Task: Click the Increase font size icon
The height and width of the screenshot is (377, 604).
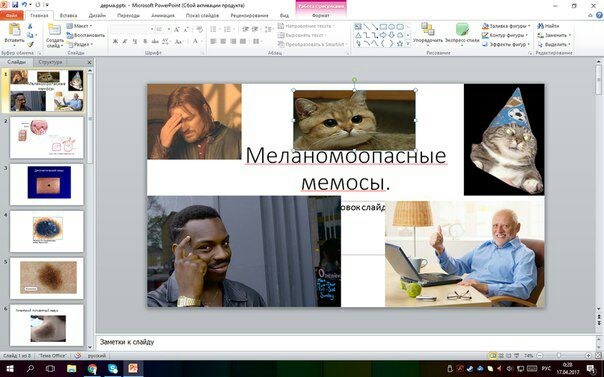Action: [176, 29]
